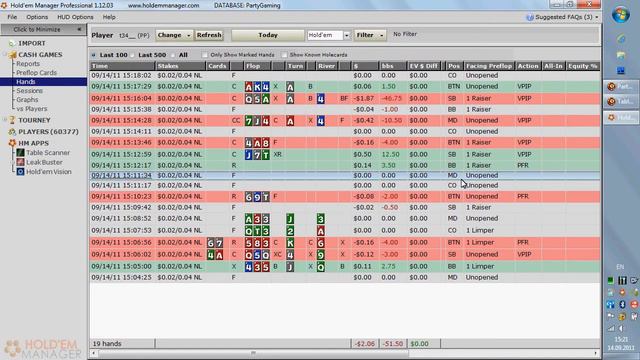Select the 09/14/11 15:18:02 hand row
The width and height of the screenshot is (640, 360).
(345, 76)
